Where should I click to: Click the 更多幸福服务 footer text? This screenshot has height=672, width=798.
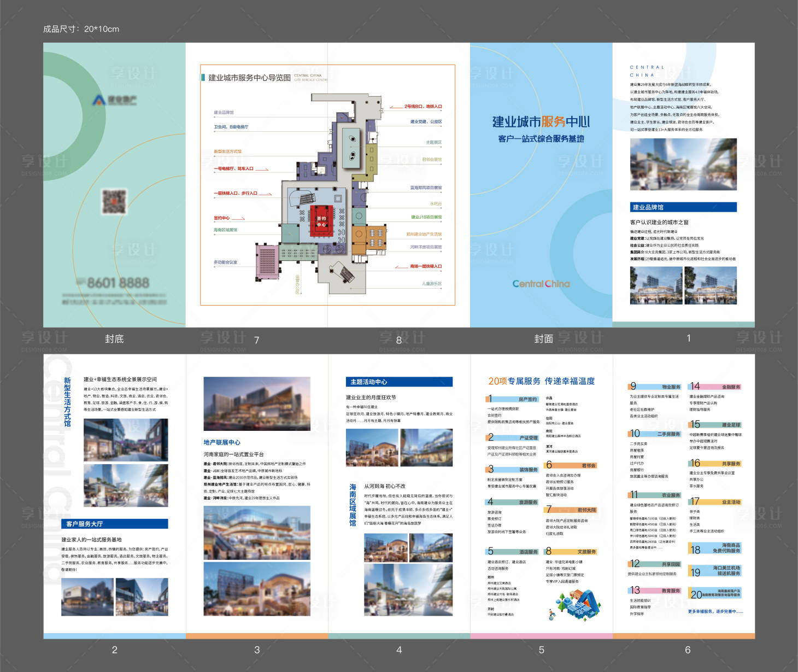point(715,611)
